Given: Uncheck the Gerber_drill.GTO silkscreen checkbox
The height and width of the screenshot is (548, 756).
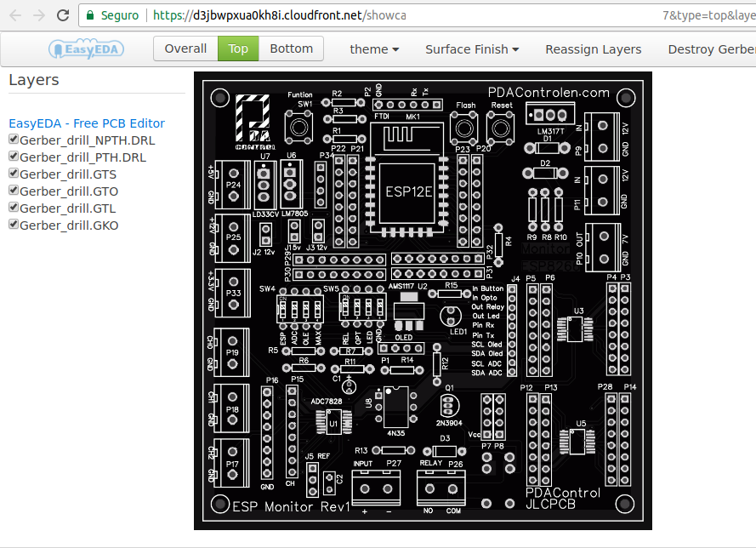Looking at the screenshot, I should [x=14, y=190].
